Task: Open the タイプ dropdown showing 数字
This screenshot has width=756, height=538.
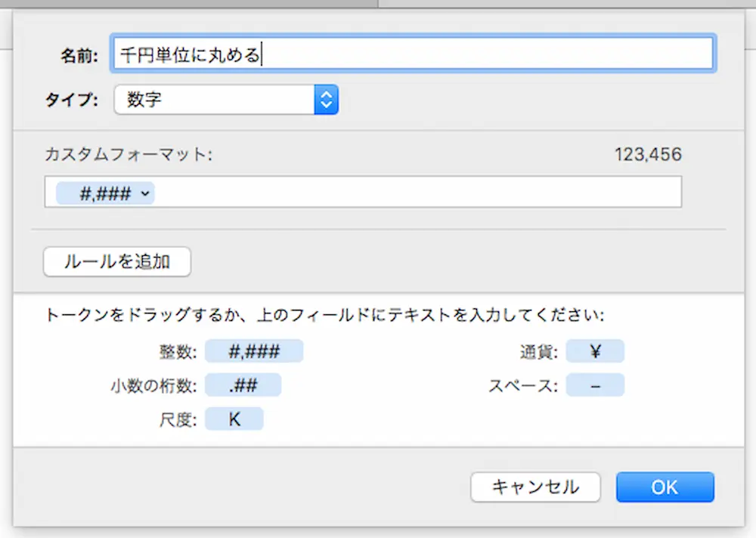Action: click(215, 99)
